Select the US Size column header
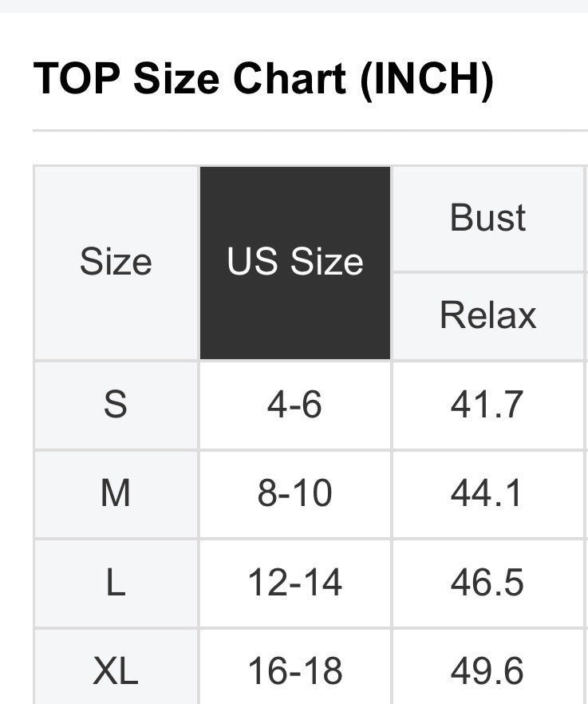The width and height of the screenshot is (588, 704). coord(295,263)
